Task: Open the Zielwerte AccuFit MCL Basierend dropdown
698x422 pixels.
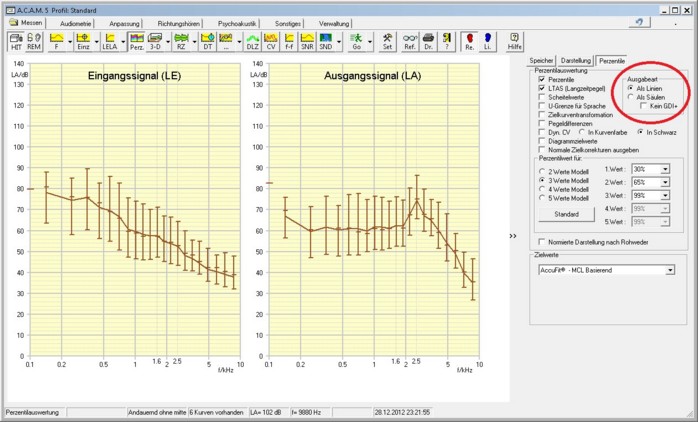Action: coord(670,270)
